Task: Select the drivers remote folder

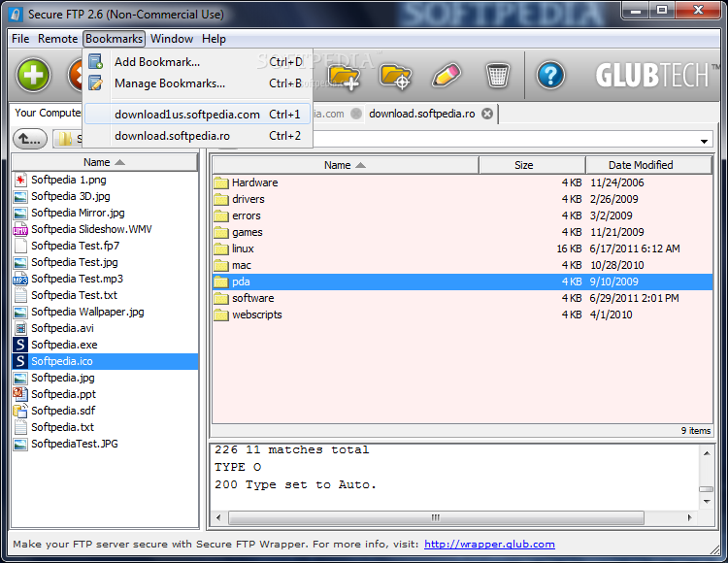Action: pyautogui.click(x=462, y=199)
